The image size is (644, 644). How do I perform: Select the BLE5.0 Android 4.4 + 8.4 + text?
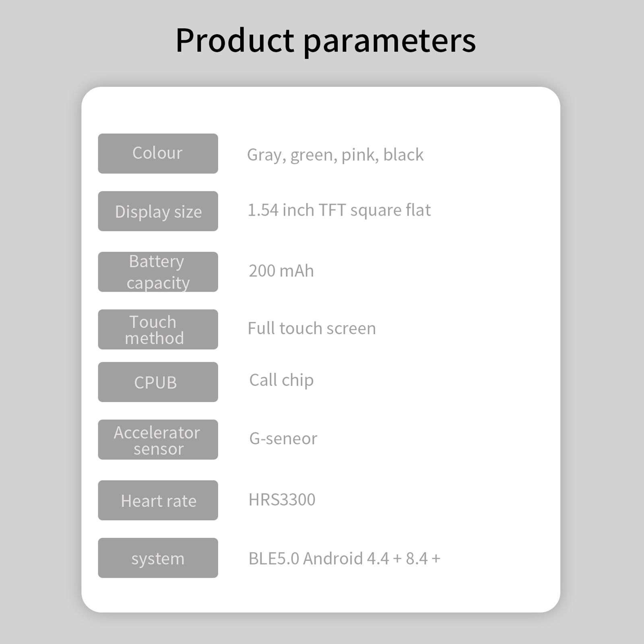coord(345,558)
